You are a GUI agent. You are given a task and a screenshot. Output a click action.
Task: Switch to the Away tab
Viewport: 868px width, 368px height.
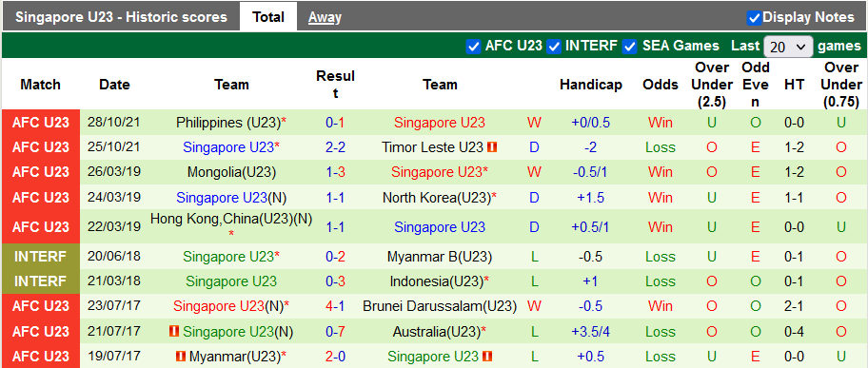click(325, 18)
